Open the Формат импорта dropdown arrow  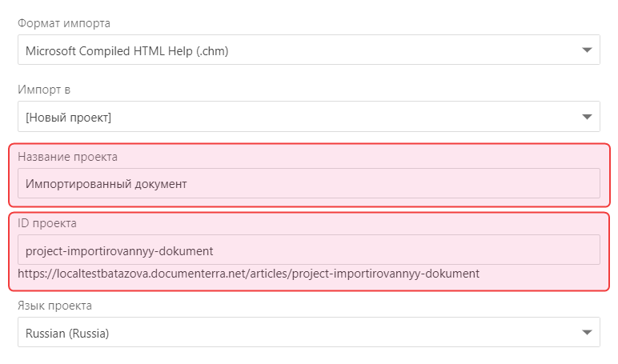click(x=588, y=51)
